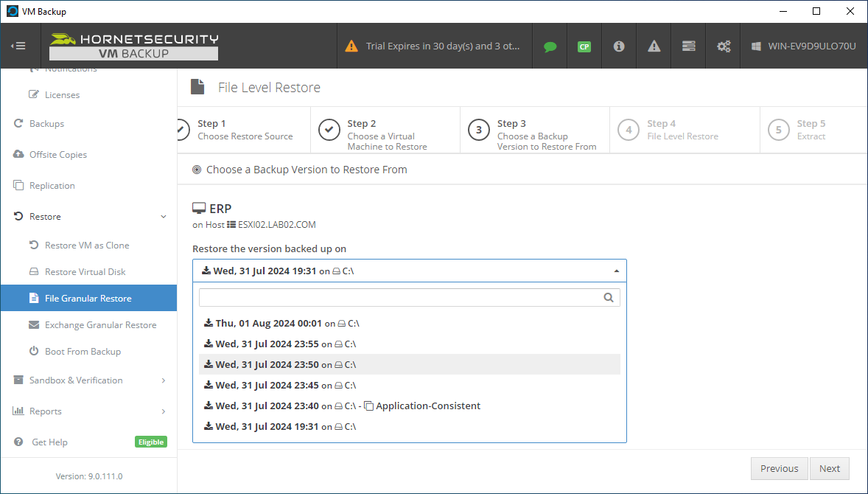Click the Sandbox & Verification box icon
The image size is (868, 494).
click(18, 380)
